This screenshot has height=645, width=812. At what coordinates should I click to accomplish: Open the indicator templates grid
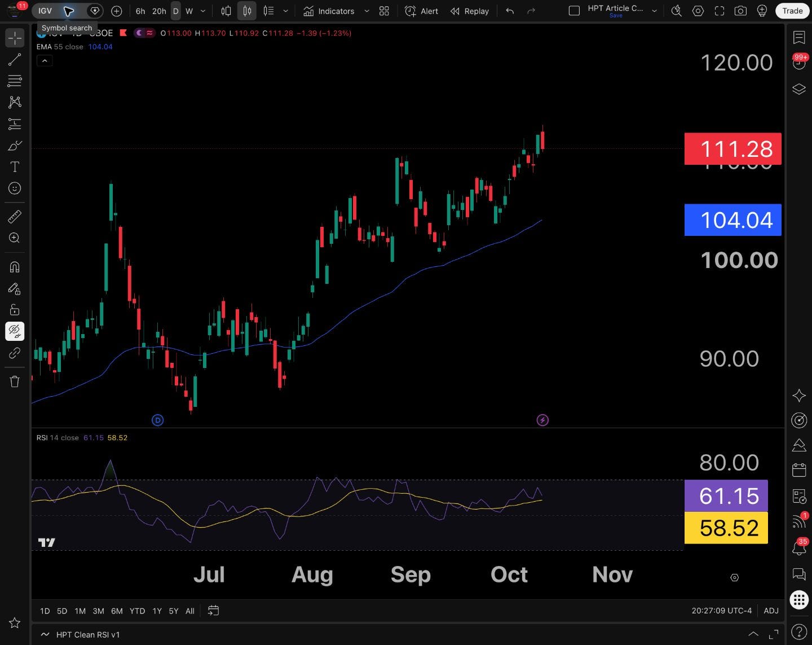384,11
